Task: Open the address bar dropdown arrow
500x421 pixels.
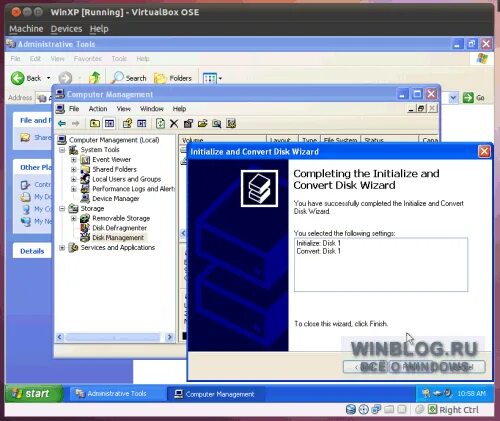Action: coord(453,98)
